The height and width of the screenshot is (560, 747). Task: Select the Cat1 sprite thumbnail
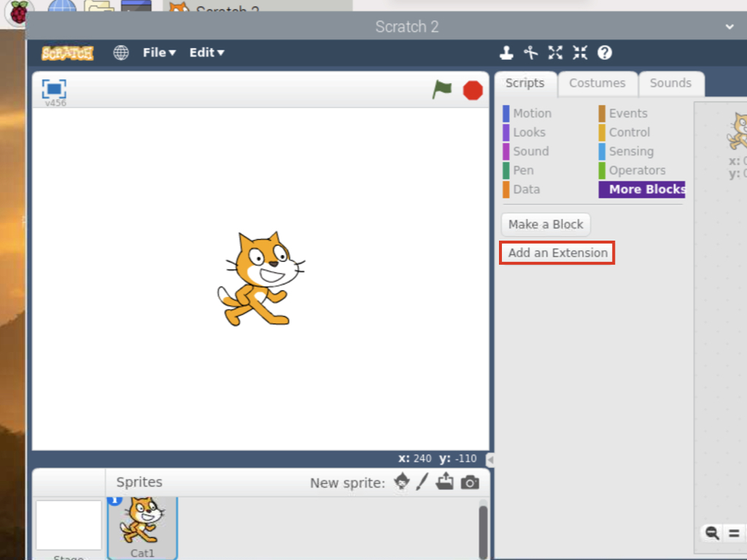pos(142,528)
